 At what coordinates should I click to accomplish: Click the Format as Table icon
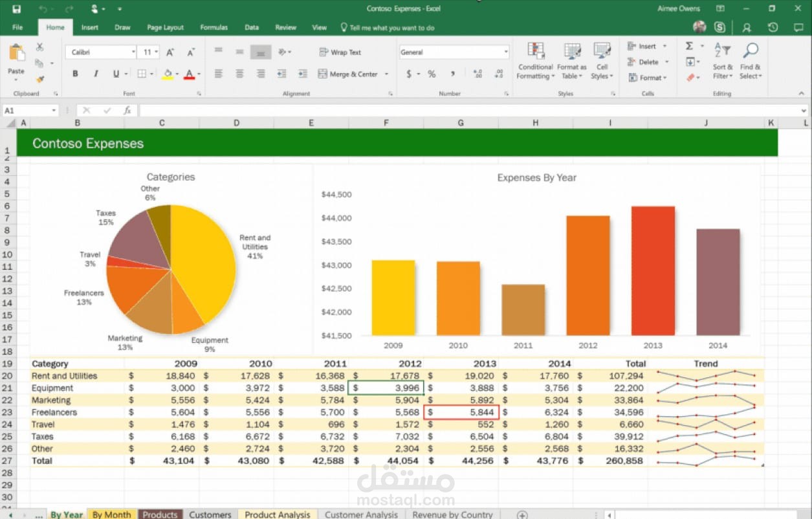click(x=571, y=52)
